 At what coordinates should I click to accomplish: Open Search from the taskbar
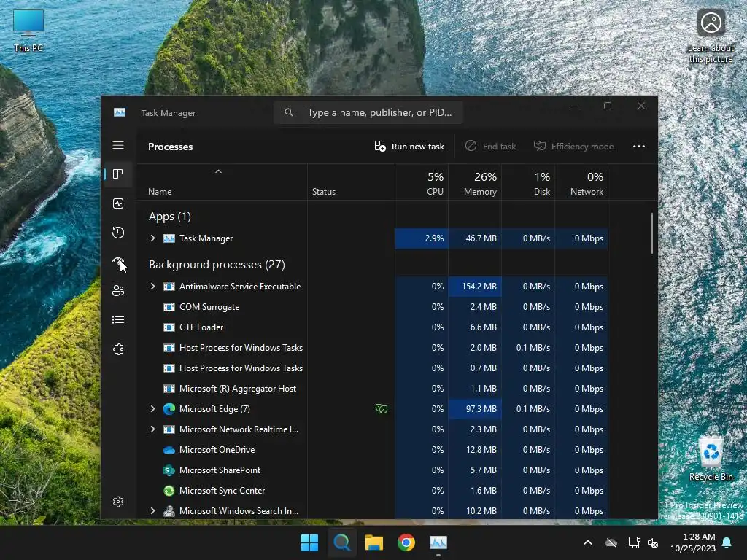(x=341, y=542)
